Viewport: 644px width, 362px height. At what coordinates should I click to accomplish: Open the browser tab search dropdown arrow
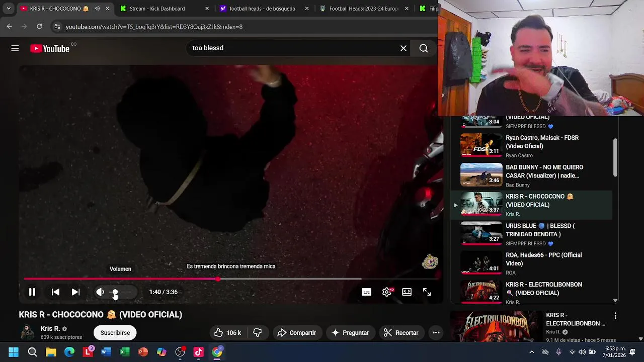click(9, 9)
